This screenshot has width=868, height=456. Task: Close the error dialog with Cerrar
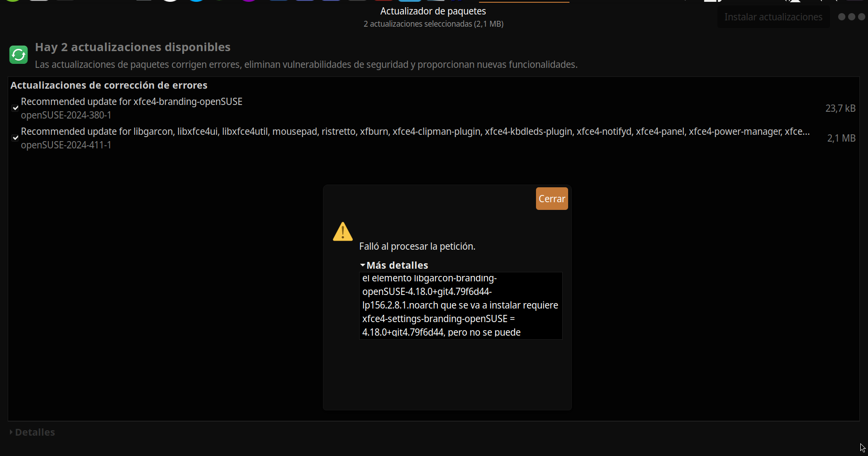(x=552, y=199)
